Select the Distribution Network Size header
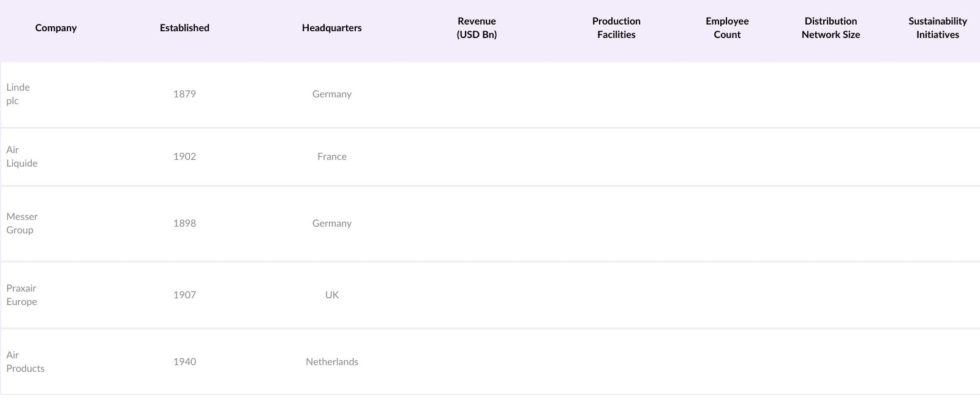980x400 pixels. pyautogui.click(x=831, y=28)
